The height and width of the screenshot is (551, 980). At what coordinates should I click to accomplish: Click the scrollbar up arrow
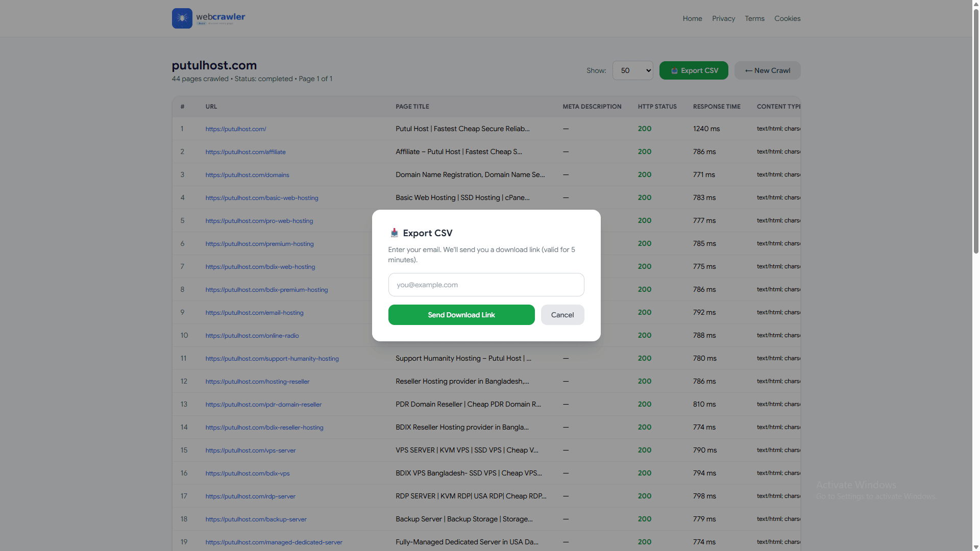(975, 4)
